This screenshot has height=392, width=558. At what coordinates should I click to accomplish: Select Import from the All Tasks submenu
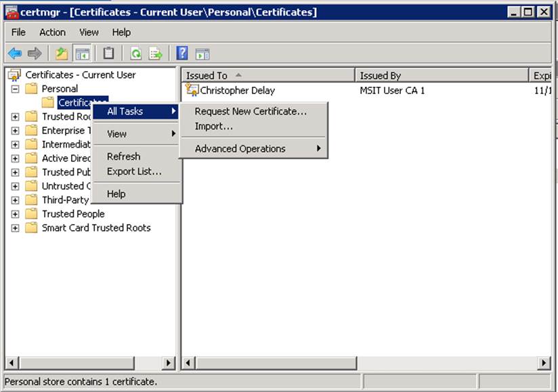213,126
